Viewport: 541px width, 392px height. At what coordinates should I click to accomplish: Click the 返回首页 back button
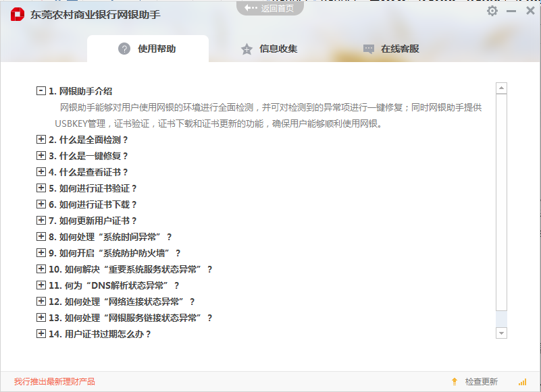tap(269, 8)
